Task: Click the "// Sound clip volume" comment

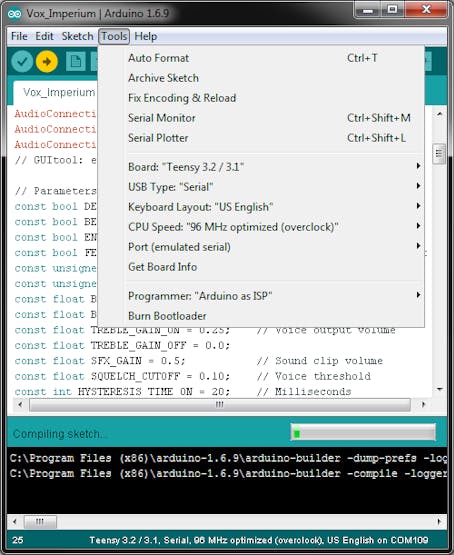Action: point(320,361)
